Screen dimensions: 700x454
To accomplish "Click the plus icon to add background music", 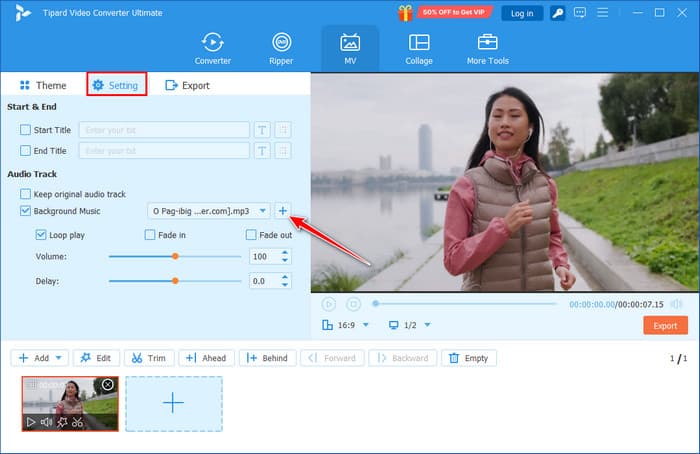I will (282, 211).
